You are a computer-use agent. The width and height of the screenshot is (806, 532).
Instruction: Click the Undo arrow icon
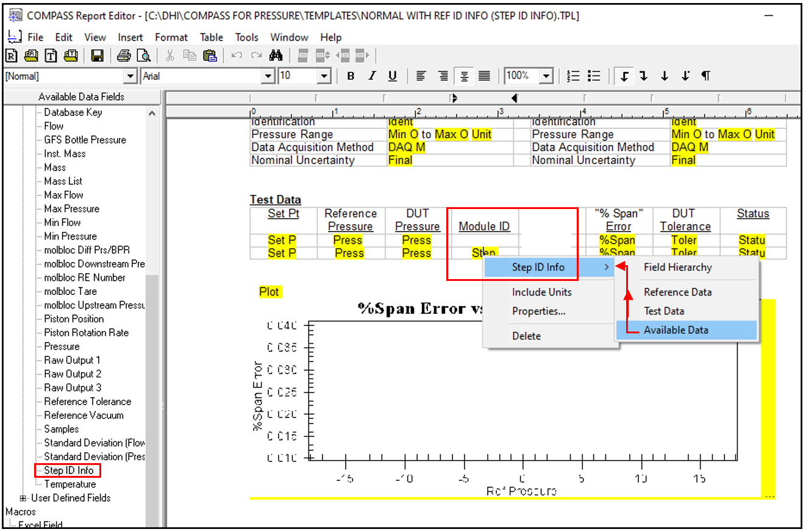(x=237, y=56)
